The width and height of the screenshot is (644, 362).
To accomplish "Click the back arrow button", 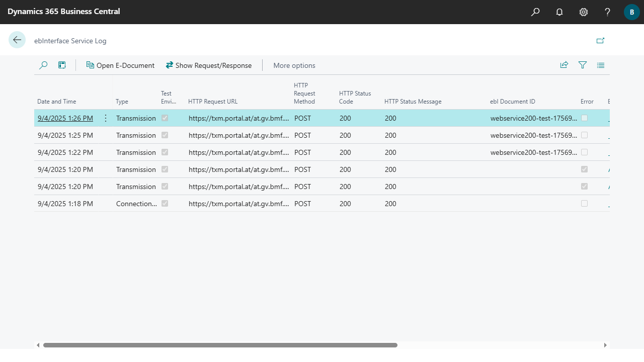I will point(17,40).
